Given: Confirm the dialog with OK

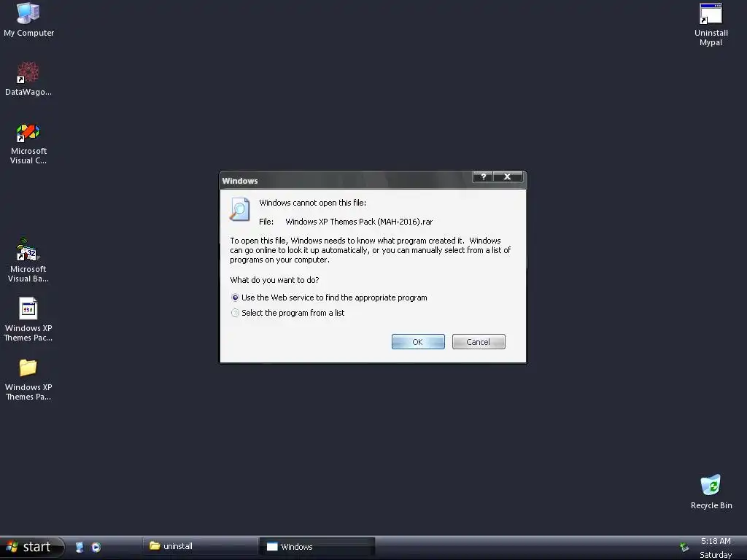Looking at the screenshot, I should pos(418,342).
